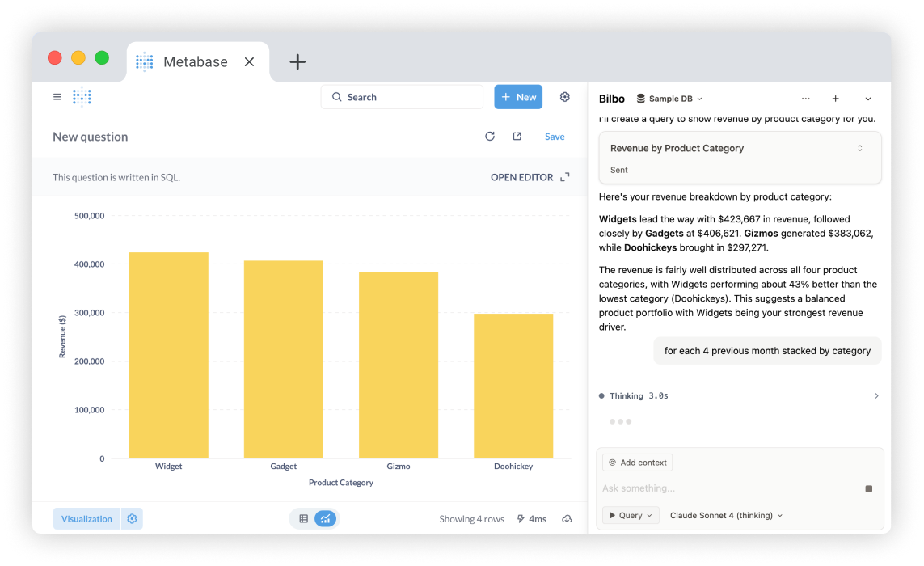This screenshot has width=924, height=566.
Task: Download the full results
Action: tap(567, 519)
